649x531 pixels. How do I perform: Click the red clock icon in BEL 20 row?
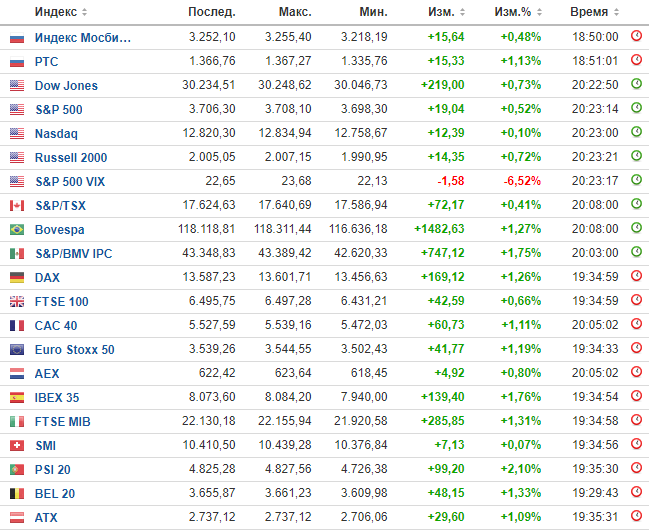[x=636, y=492]
